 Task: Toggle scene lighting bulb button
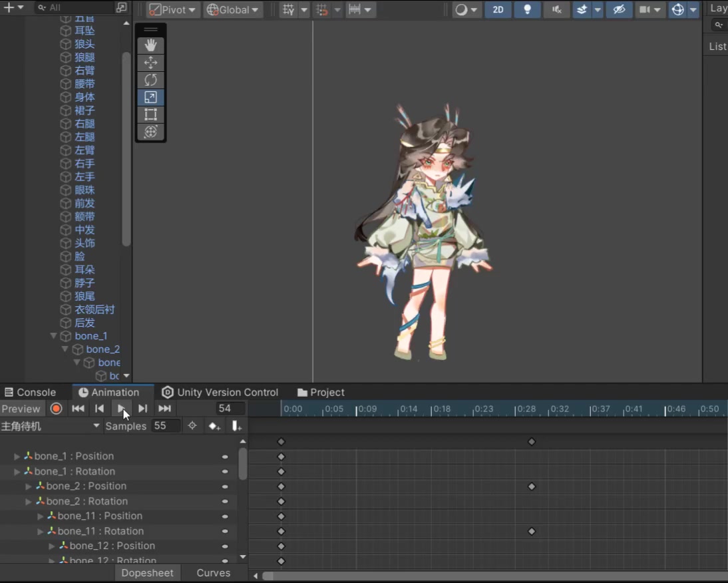coord(527,10)
